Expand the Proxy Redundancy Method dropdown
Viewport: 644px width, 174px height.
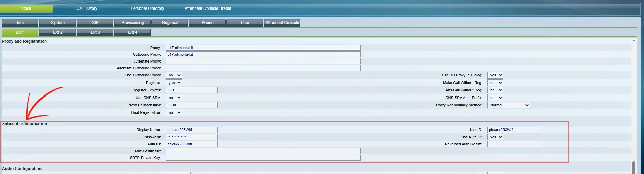point(508,105)
